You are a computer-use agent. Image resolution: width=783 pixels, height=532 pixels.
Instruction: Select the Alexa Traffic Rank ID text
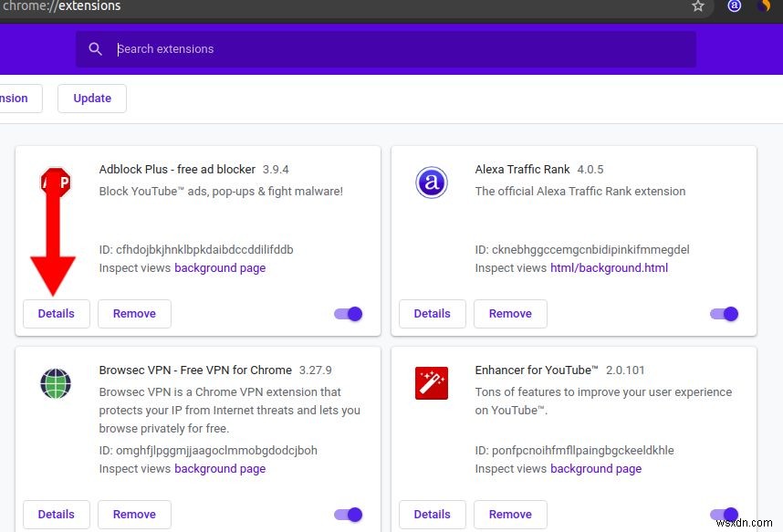[582, 250]
